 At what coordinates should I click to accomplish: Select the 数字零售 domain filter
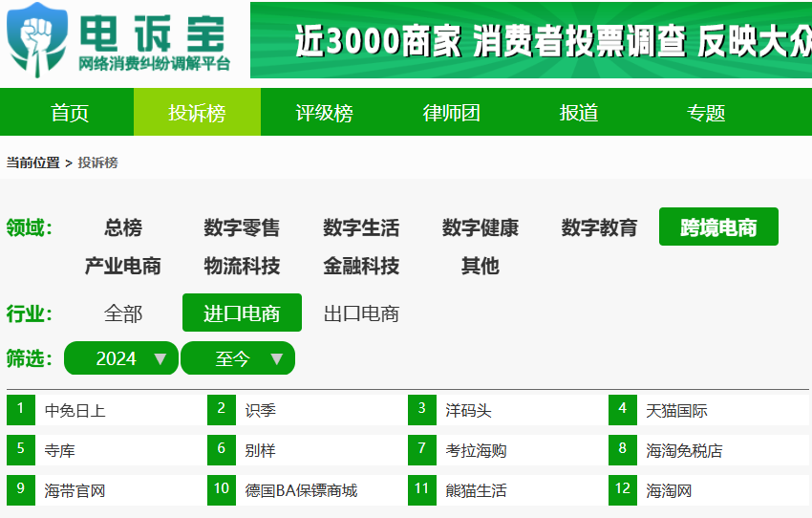(x=242, y=227)
